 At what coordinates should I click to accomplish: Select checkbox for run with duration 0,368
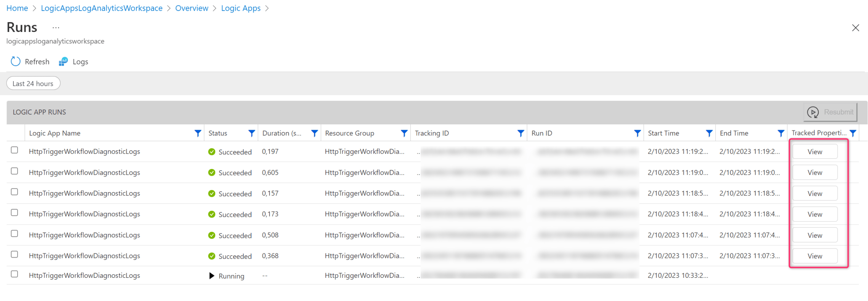coord(14,254)
